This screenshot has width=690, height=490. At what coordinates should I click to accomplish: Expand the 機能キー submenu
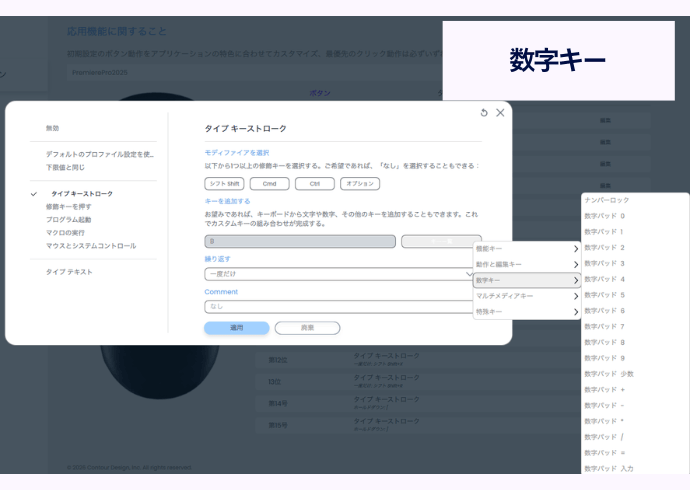click(x=526, y=248)
